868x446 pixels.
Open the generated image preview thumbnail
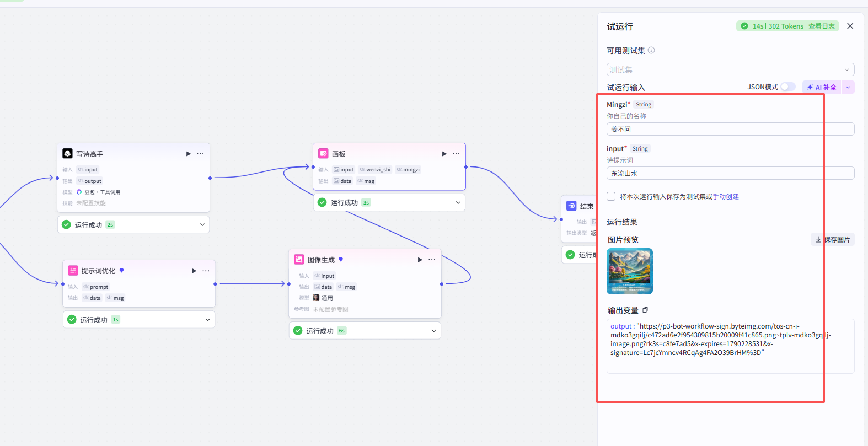(630, 271)
